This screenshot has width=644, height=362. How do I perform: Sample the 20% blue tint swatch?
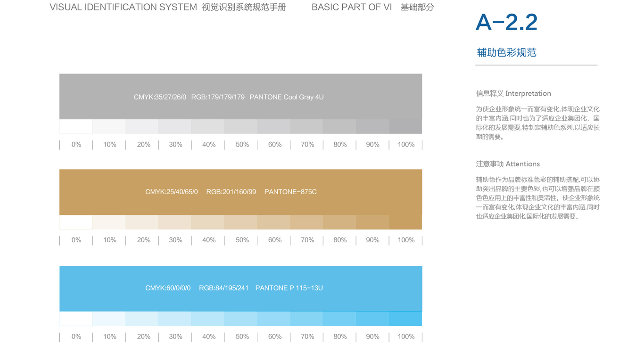point(142,319)
